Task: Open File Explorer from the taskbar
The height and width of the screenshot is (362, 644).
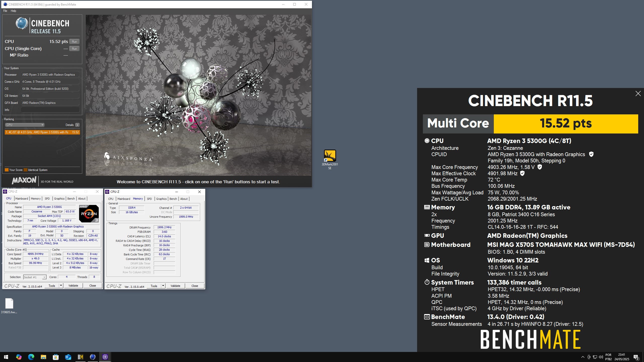Action: pos(43,357)
